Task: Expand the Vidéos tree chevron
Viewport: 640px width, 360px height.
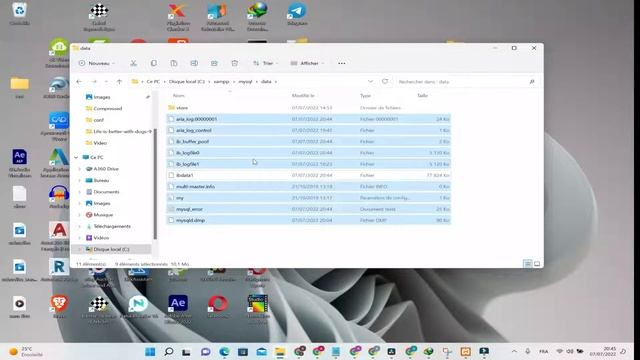Action: tap(80, 238)
